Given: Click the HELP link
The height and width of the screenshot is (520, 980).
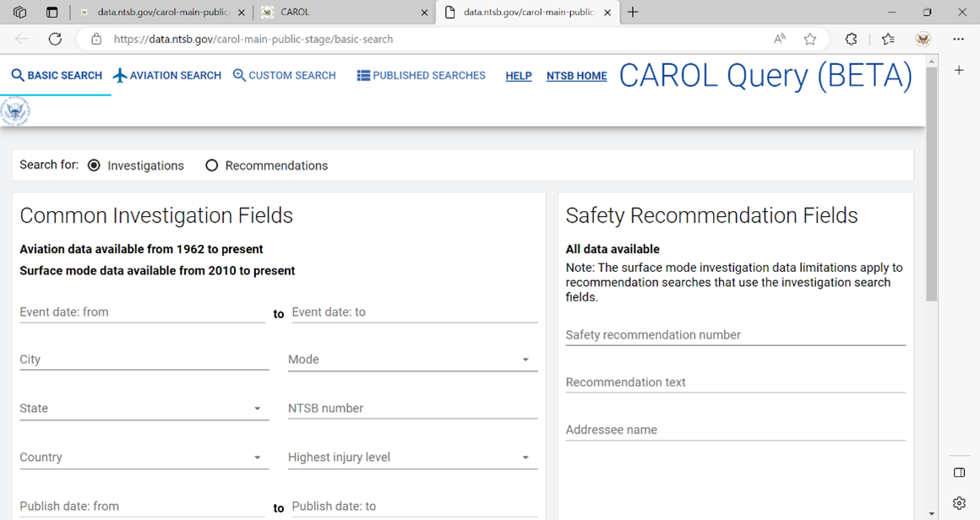Looking at the screenshot, I should 519,76.
